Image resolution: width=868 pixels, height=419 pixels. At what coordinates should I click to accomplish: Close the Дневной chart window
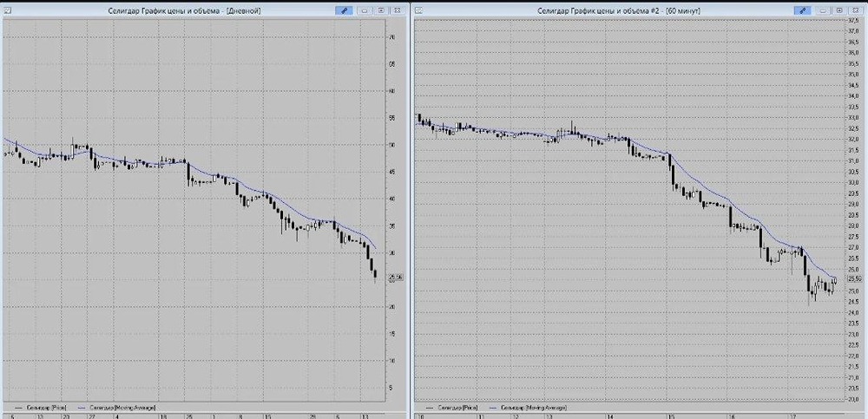pyautogui.click(x=398, y=10)
